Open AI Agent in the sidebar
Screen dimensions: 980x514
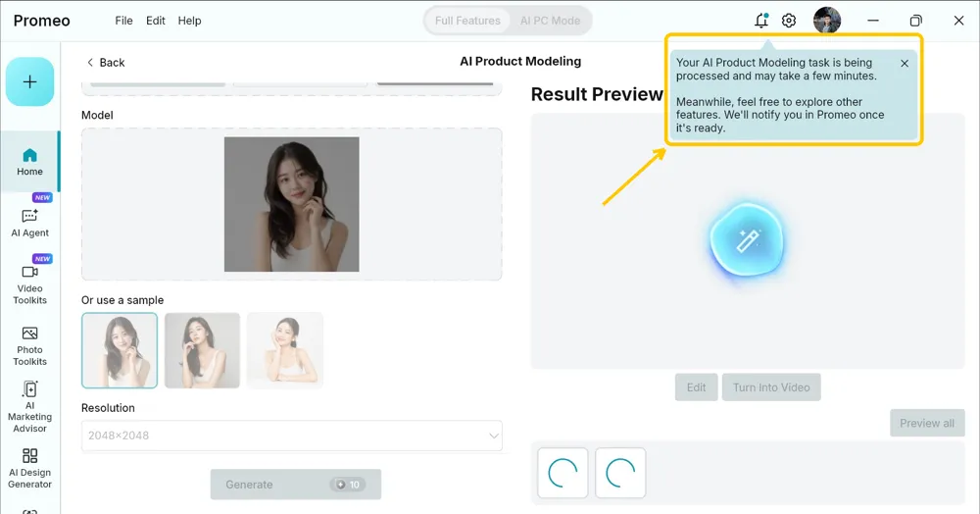point(29,223)
